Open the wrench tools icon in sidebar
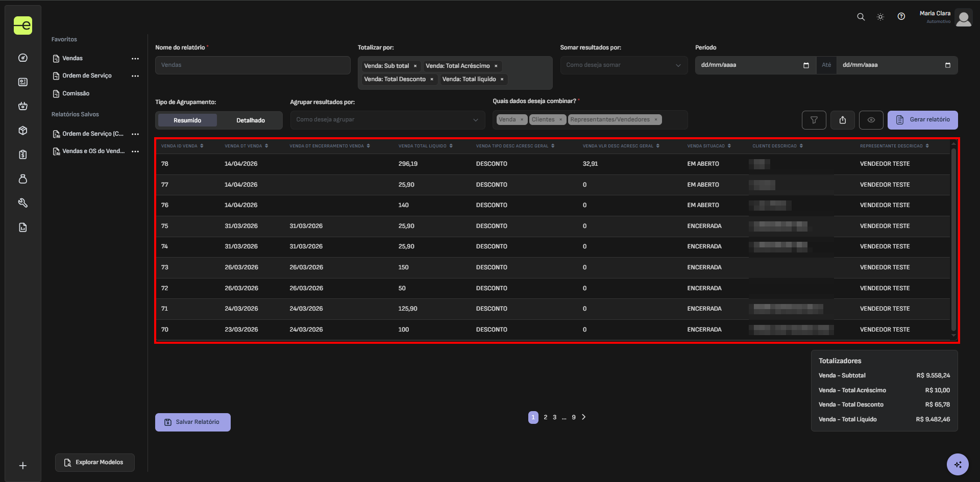Screen dimensions: 980x482 23,203
